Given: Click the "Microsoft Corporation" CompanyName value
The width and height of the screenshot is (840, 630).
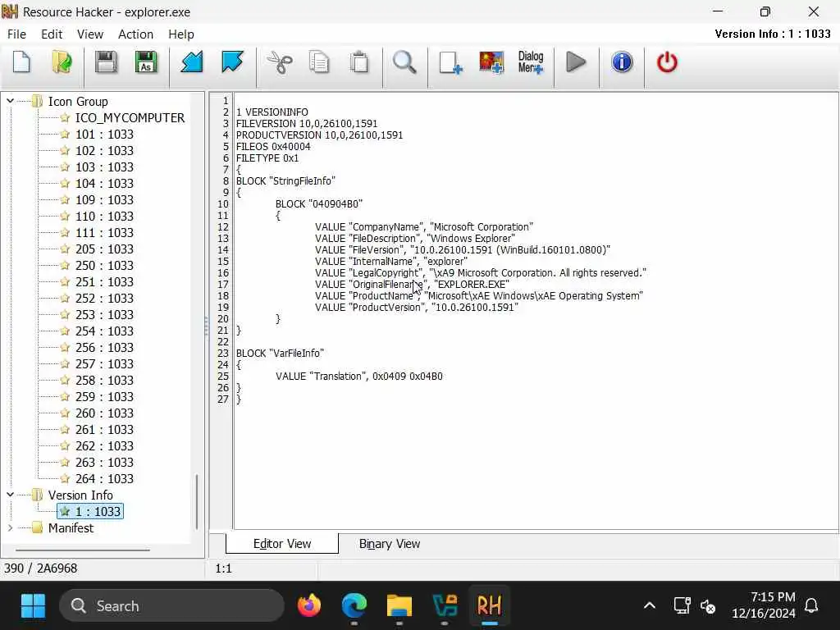Looking at the screenshot, I should [481, 227].
